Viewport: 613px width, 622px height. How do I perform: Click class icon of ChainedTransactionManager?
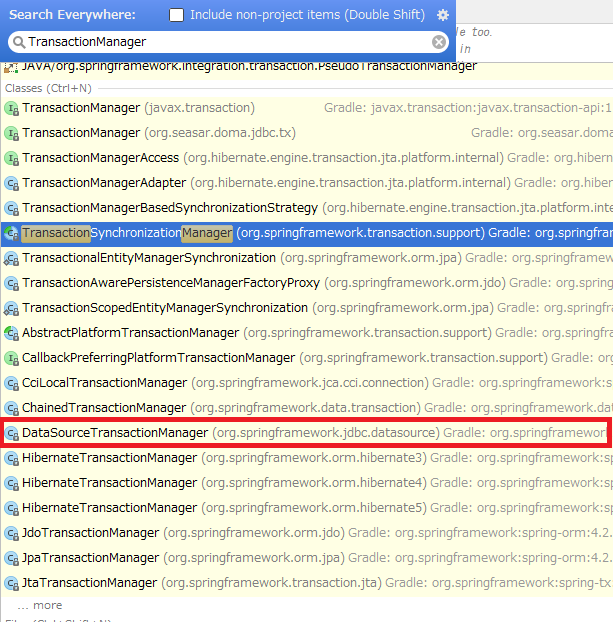point(12,408)
